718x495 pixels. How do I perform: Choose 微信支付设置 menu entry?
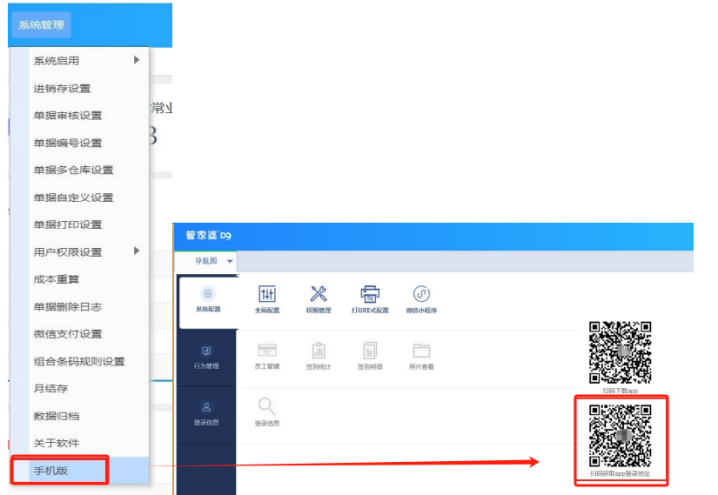click(x=80, y=334)
